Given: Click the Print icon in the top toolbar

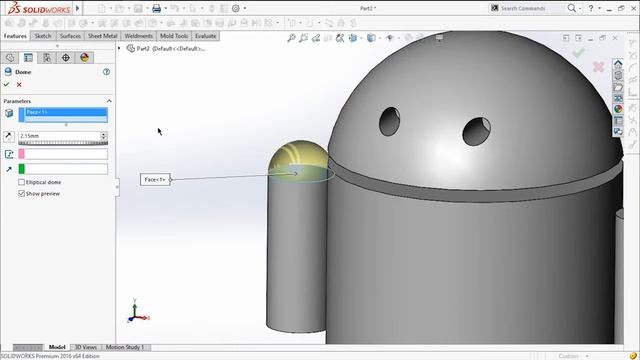Looking at the screenshot, I should pos(156,8).
